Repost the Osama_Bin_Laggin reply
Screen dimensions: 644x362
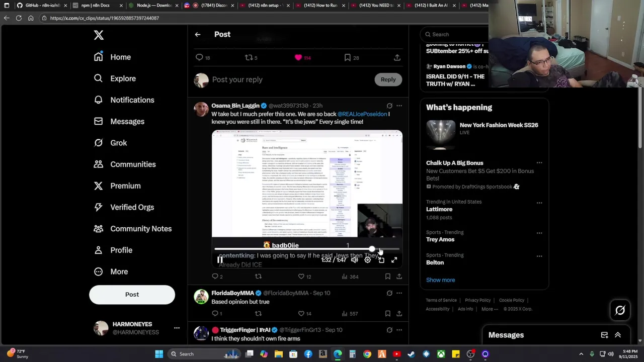258,277
